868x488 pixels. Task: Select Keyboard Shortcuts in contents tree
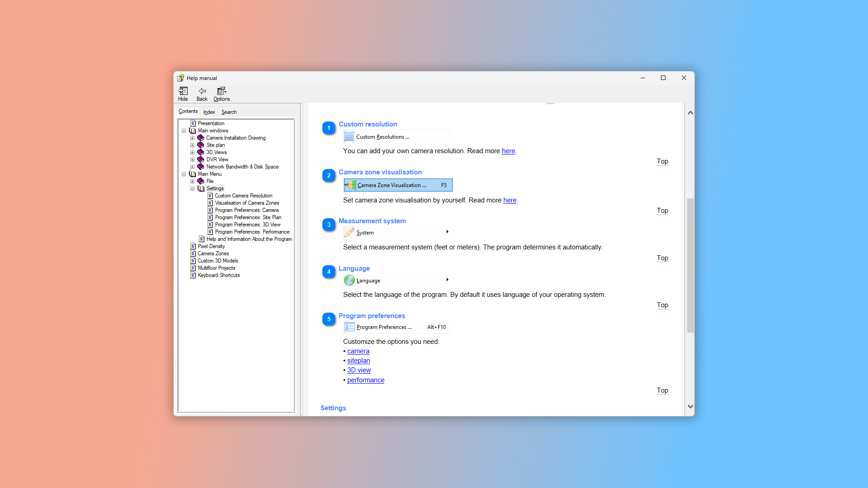click(219, 275)
